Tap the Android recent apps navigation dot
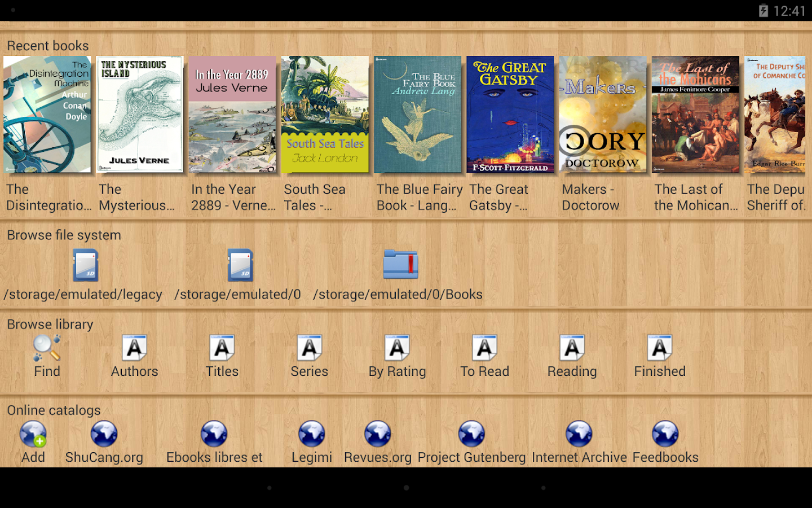812x508 pixels. pyautogui.click(x=543, y=488)
